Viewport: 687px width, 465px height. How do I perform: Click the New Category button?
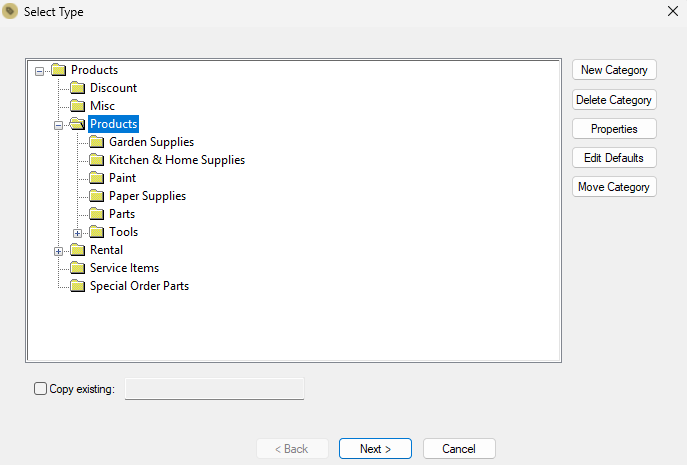(x=614, y=70)
